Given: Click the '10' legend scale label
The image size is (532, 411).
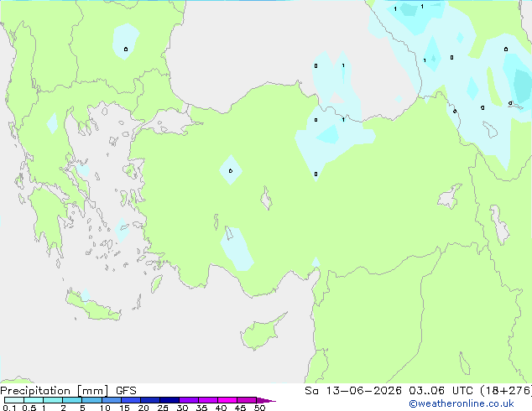Looking at the screenshot, I should click(x=105, y=408).
